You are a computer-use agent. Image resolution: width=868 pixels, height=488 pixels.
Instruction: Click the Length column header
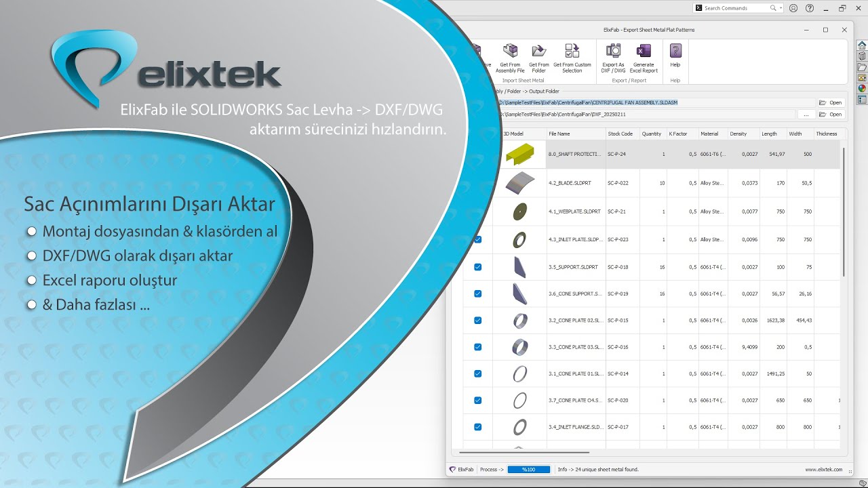click(x=773, y=134)
